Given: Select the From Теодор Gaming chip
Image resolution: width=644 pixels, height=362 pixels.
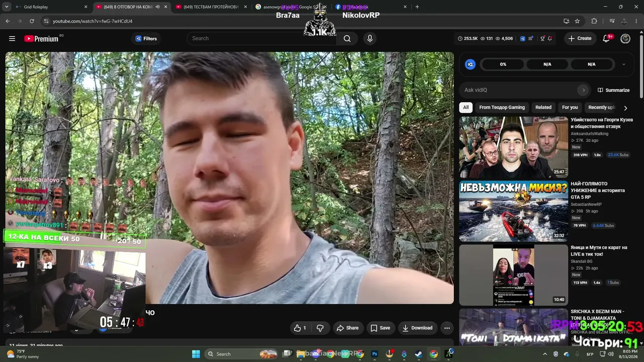Looking at the screenshot, I should pyautogui.click(x=502, y=107).
